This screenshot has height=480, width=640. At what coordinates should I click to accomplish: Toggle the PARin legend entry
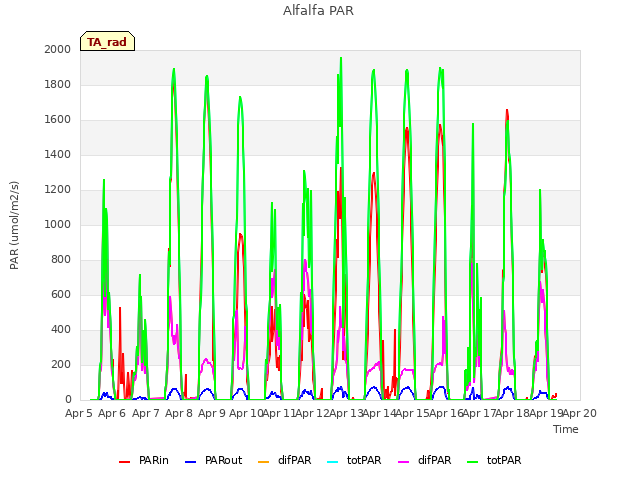tap(144, 460)
